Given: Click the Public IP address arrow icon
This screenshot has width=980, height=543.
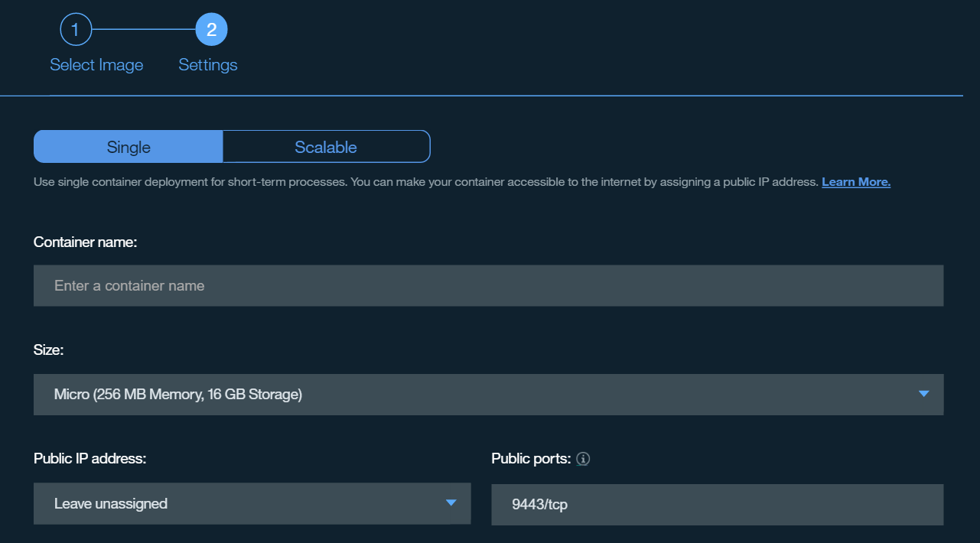Looking at the screenshot, I should 451,502.
